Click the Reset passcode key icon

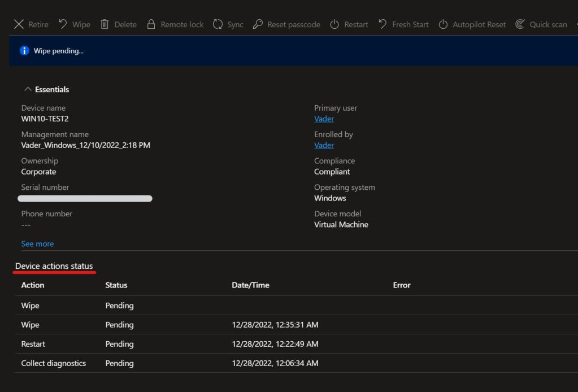(258, 24)
